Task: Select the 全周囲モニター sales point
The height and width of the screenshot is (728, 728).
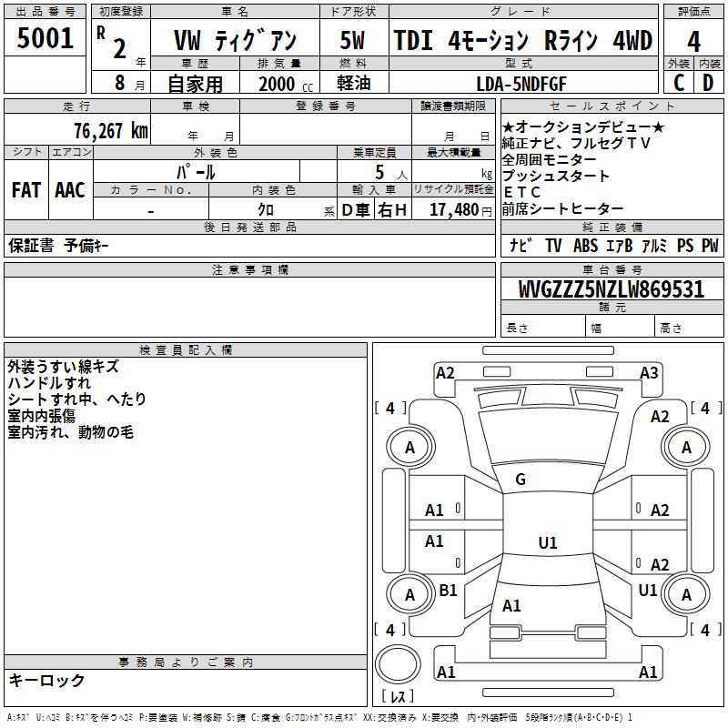Action: coord(550,160)
